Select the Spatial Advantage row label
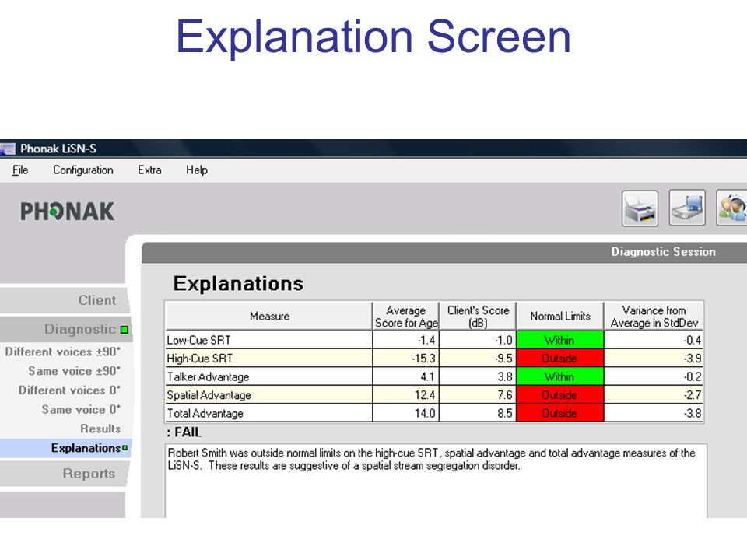The width and height of the screenshot is (747, 560). [x=209, y=395]
